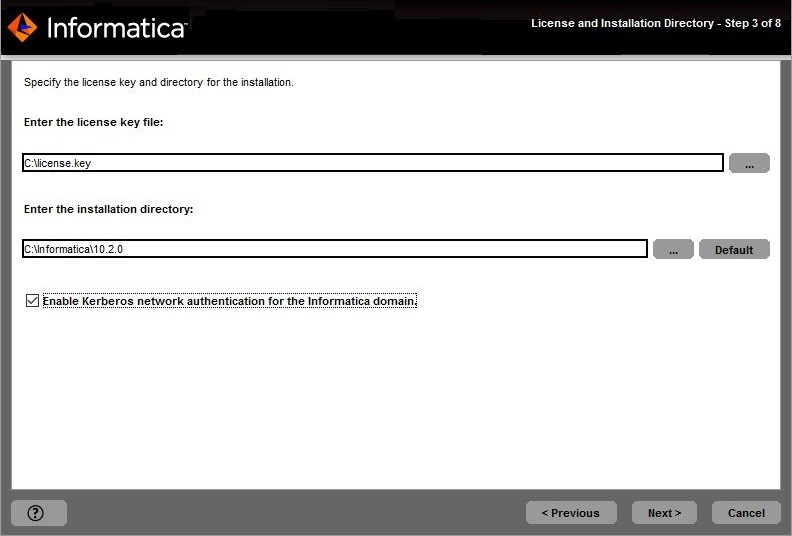
Task: Click the Informatica logo in the header
Action: point(97,27)
